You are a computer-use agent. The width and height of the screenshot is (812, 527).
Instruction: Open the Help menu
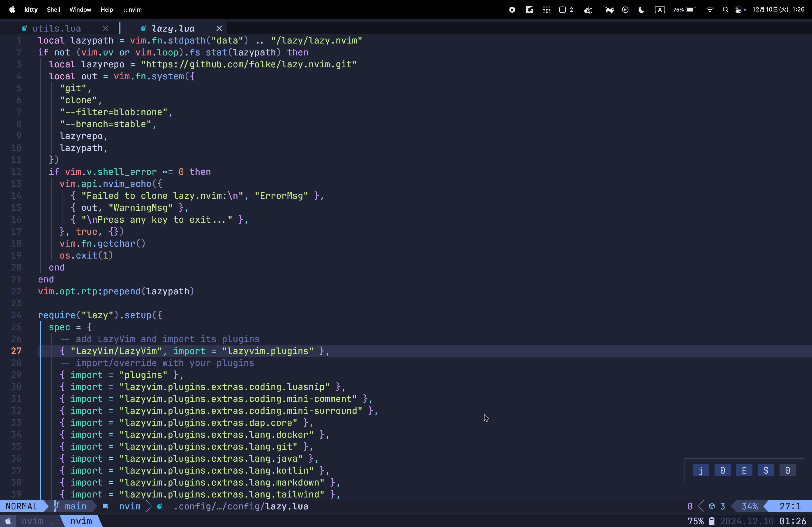(107, 9)
